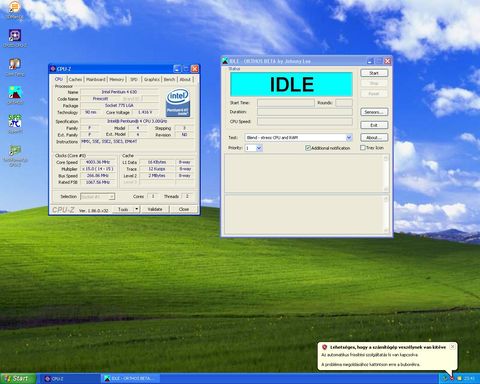Viewport: 480px width, 384px height.
Task: Switch to the Bench tab in CPU-Z
Action: pyautogui.click(x=169, y=79)
